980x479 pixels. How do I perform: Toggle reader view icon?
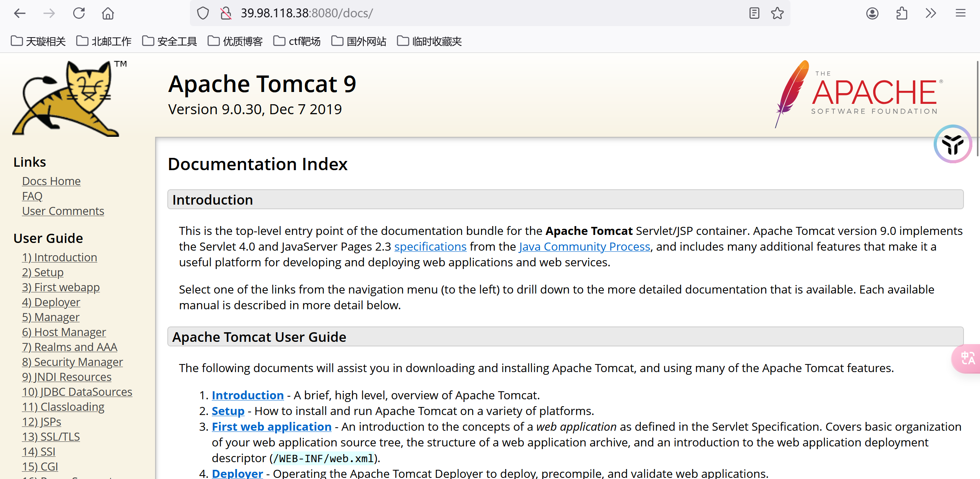754,13
